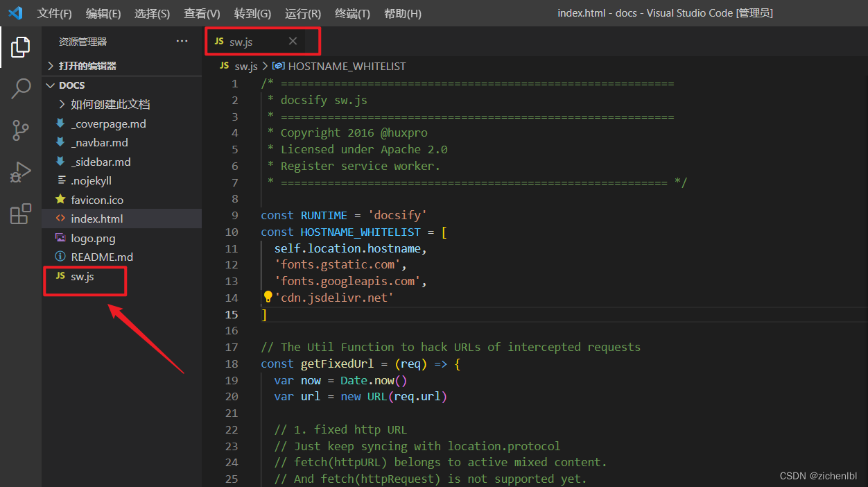Click the 资源管理器 panel title

(83, 42)
